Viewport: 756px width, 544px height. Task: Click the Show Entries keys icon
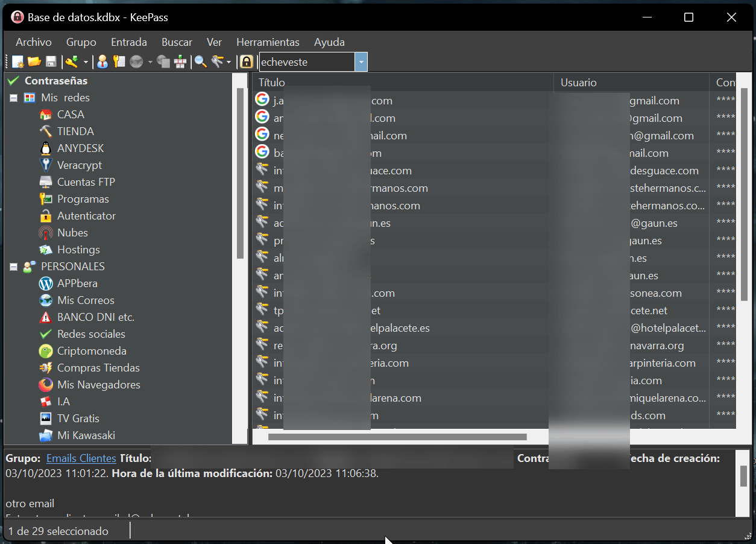217,62
